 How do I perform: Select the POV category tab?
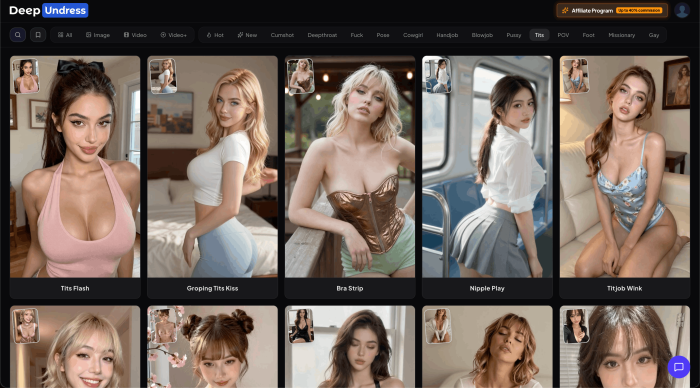pos(563,35)
